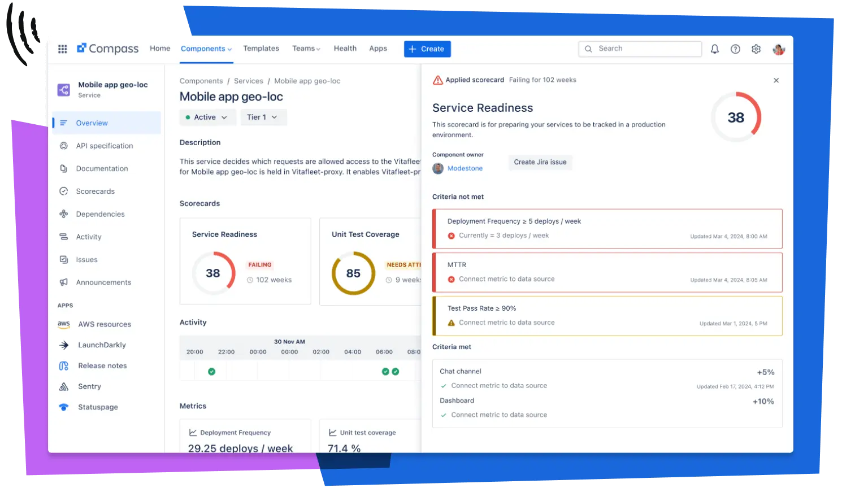Image resolution: width=868 pixels, height=488 pixels.
Task: Open notifications bell icon
Action: 715,49
